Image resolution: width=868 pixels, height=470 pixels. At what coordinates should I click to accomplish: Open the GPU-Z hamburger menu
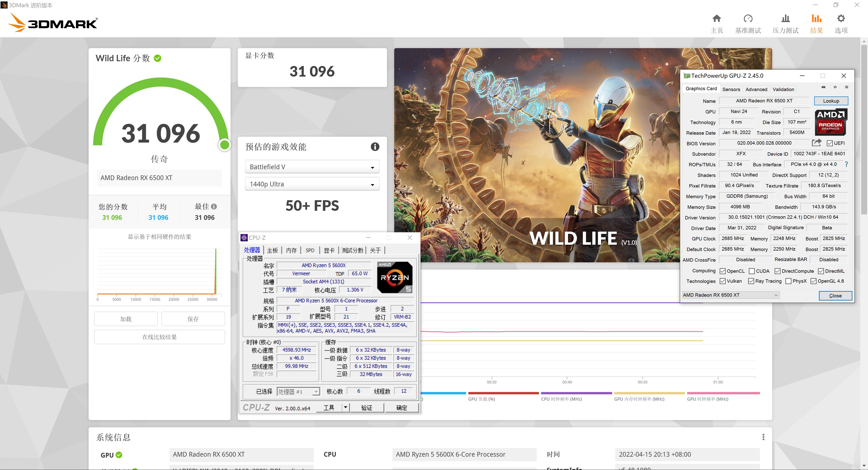(847, 87)
